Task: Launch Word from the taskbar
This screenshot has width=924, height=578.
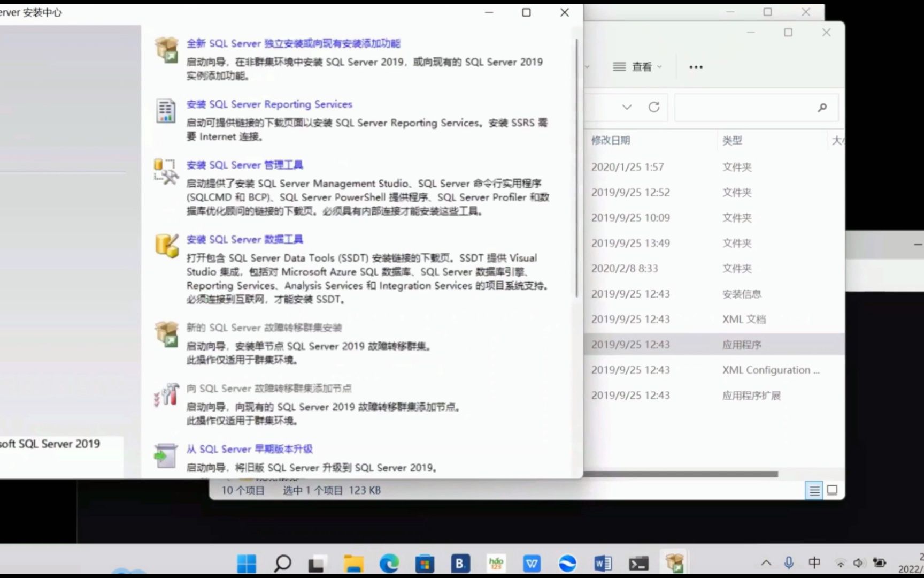Action: point(603,563)
